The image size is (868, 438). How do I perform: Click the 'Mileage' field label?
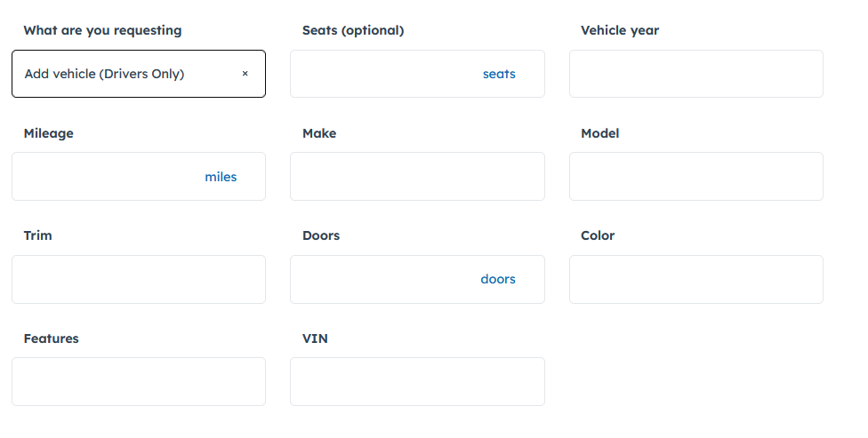(49, 133)
